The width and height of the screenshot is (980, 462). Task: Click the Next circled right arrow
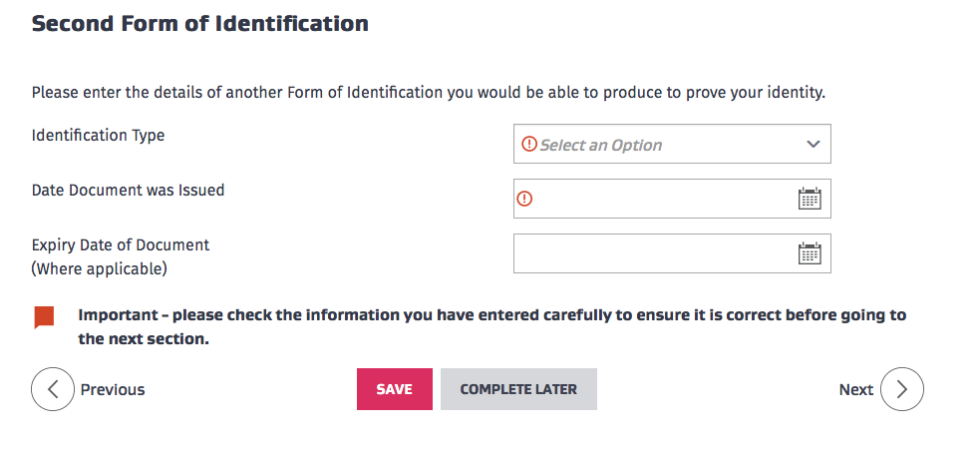pyautogui.click(x=902, y=389)
